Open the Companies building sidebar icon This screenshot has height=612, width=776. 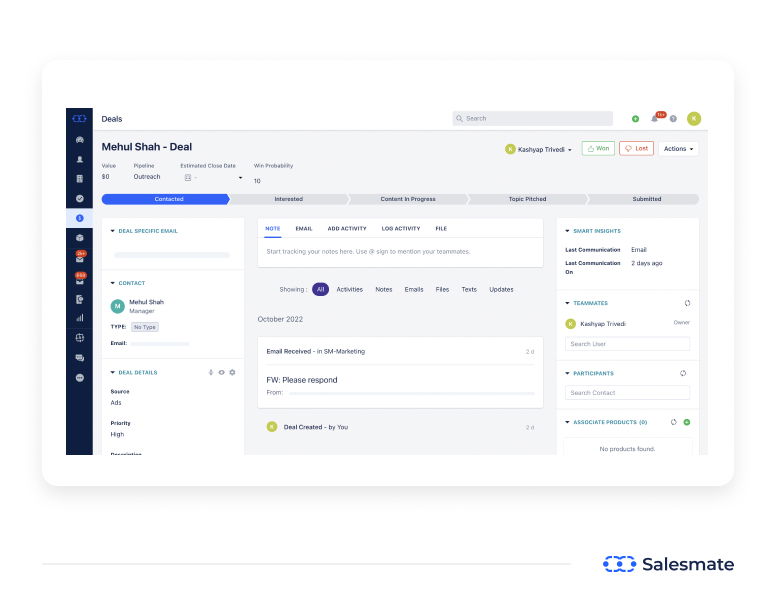click(x=80, y=179)
